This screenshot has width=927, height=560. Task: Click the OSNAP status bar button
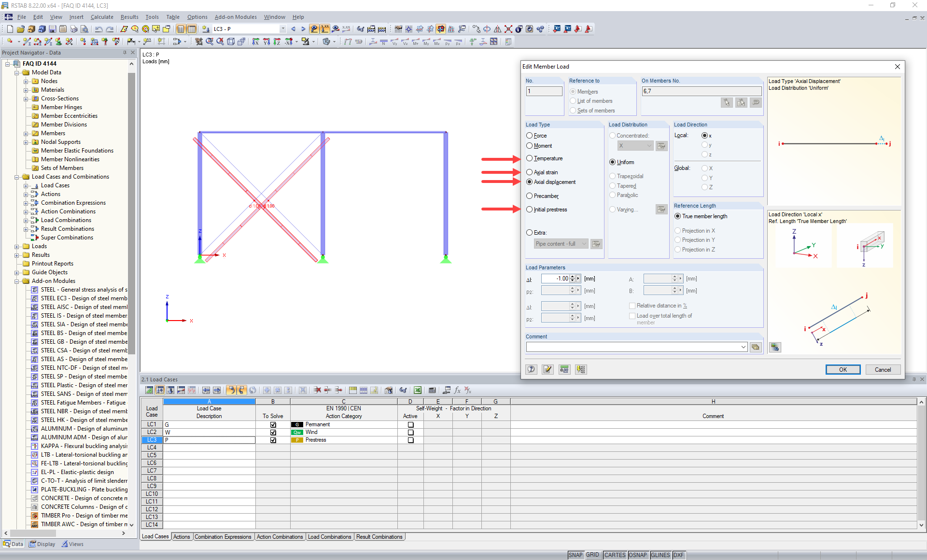click(637, 555)
